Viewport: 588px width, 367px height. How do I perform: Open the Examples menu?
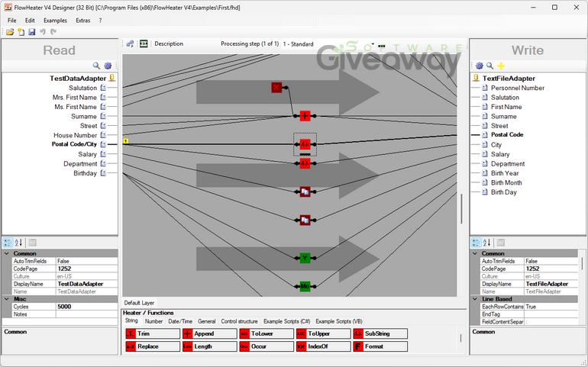pyautogui.click(x=55, y=21)
